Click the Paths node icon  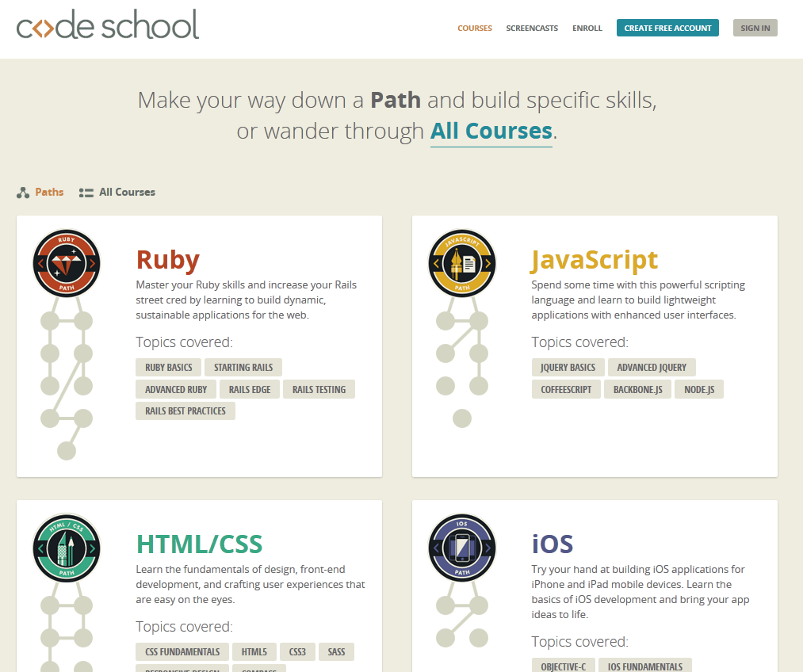[x=22, y=193]
